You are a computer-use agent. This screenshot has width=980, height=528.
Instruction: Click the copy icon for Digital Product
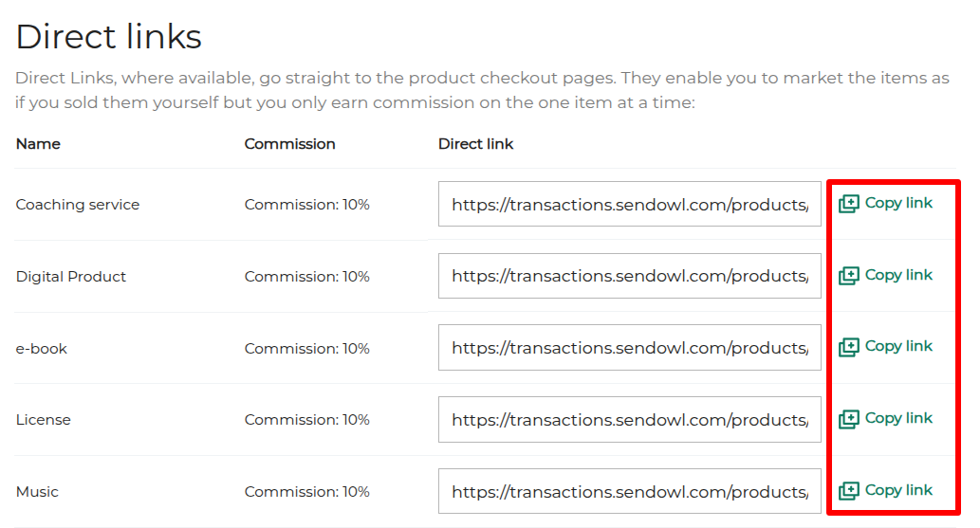(849, 276)
